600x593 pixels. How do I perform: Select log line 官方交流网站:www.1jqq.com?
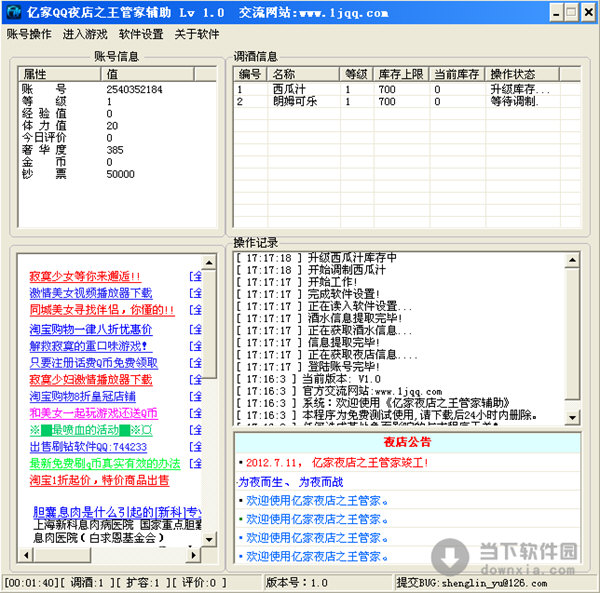[x=372, y=391]
